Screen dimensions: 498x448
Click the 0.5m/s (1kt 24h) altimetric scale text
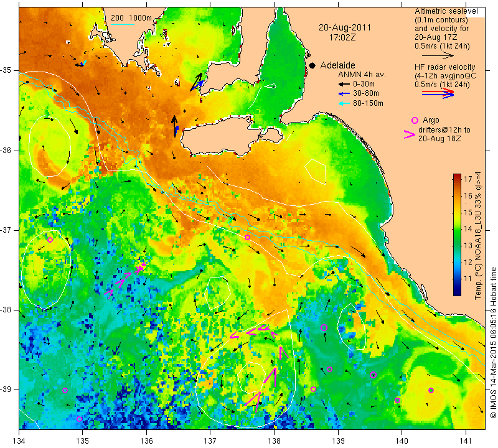pos(442,46)
